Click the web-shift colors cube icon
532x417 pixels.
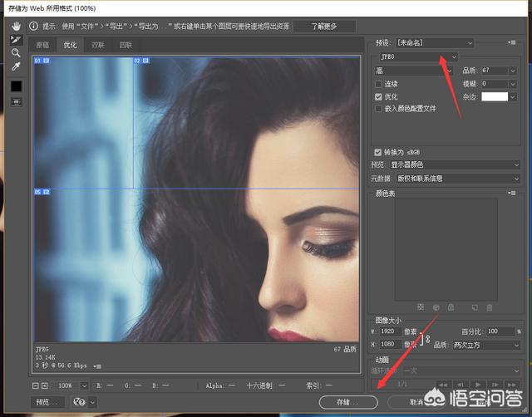click(x=436, y=307)
